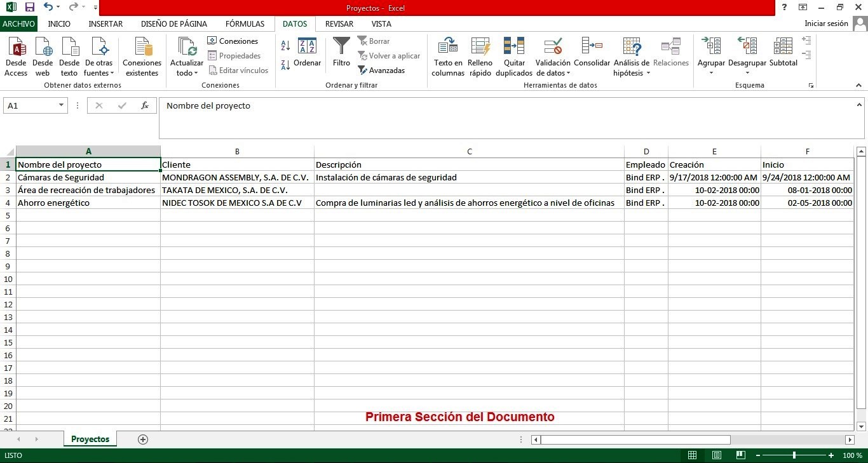Screen dimensions: 868x463
Task: Click the zoom slider handle
Action: [794, 455]
